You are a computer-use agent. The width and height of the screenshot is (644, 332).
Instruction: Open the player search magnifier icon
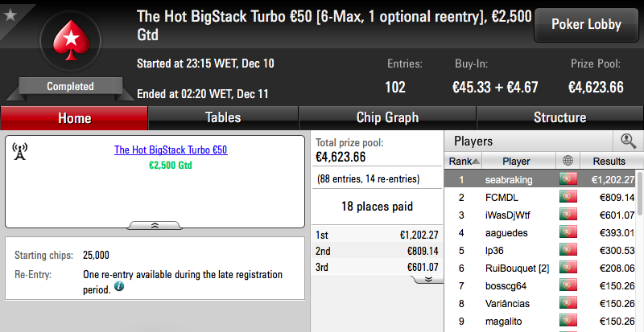(x=628, y=141)
